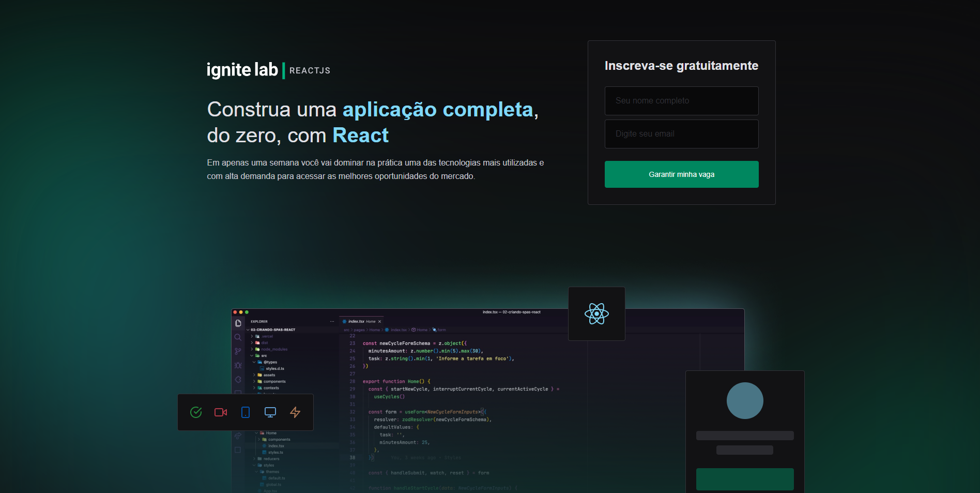This screenshot has width=980, height=493.
Task: Click the green check circle icon
Action: (196, 412)
